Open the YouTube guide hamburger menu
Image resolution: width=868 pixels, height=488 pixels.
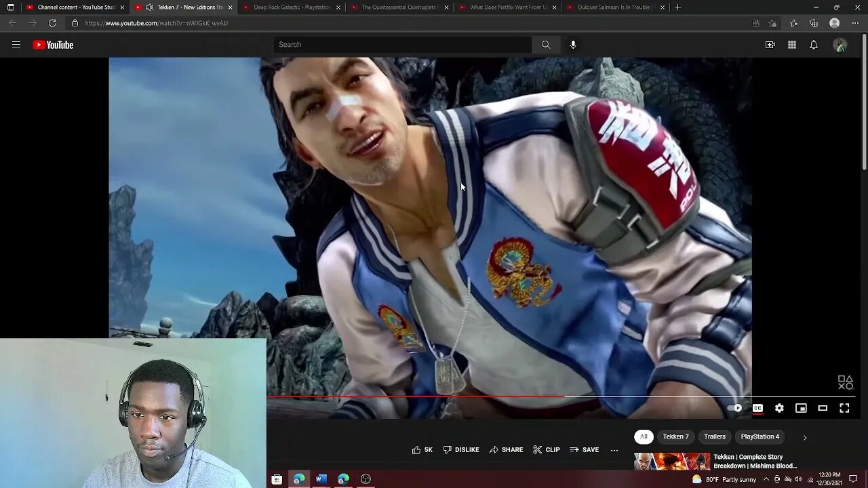pos(16,45)
